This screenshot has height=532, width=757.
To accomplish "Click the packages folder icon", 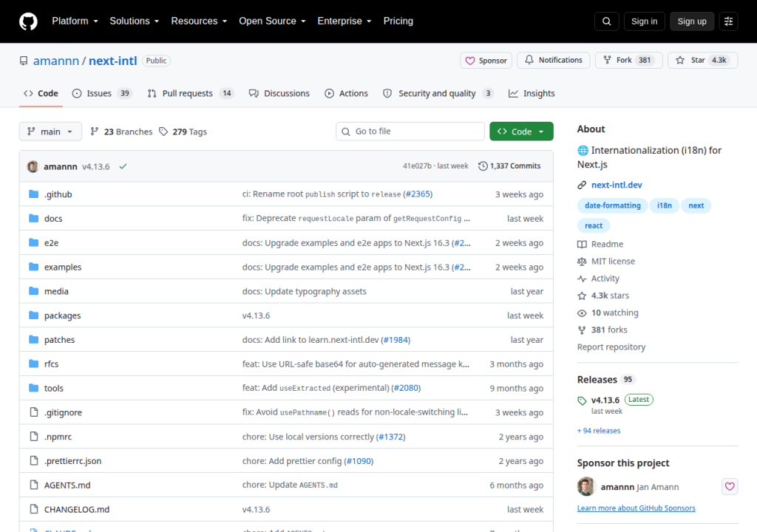I will (x=33, y=316).
